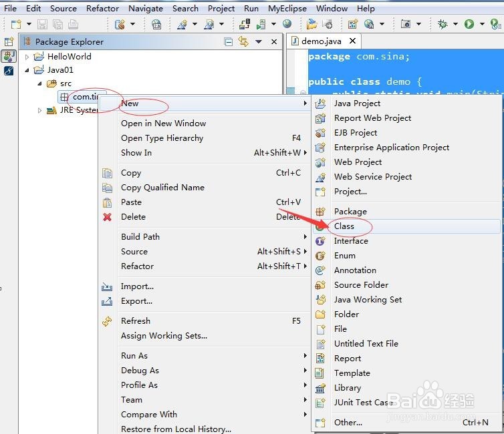Click Import... in the context menu
Viewport: 504px width, 434px height.
tap(205, 286)
